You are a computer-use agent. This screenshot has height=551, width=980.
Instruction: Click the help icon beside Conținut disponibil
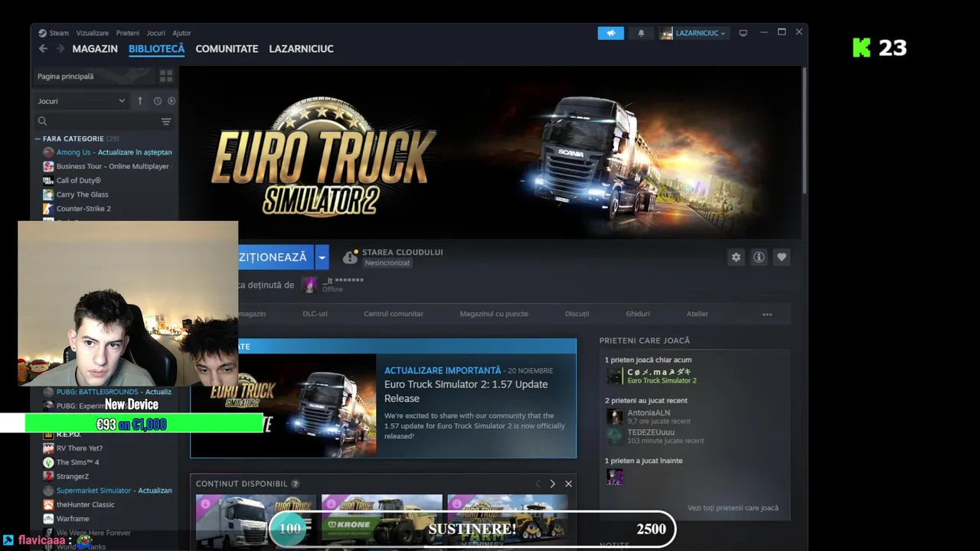point(295,484)
